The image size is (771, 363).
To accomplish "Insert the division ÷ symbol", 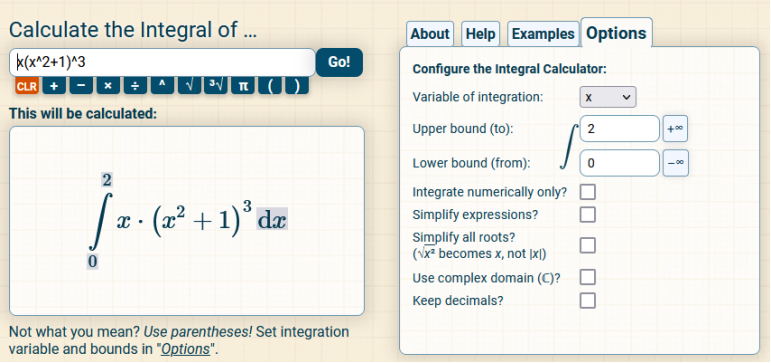I will click(135, 86).
